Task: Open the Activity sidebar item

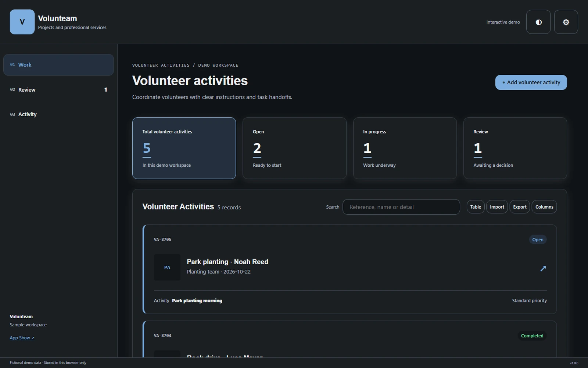Action: coord(58,114)
